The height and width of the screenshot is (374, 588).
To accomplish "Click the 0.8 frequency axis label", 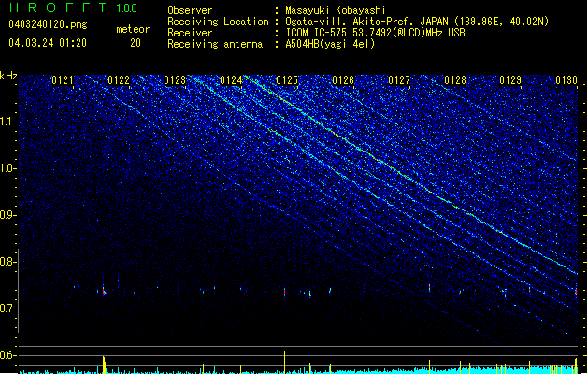I will point(7,262).
